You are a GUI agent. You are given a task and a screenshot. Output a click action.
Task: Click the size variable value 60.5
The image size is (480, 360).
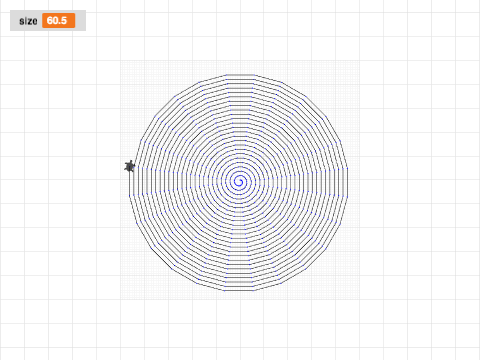point(58,21)
